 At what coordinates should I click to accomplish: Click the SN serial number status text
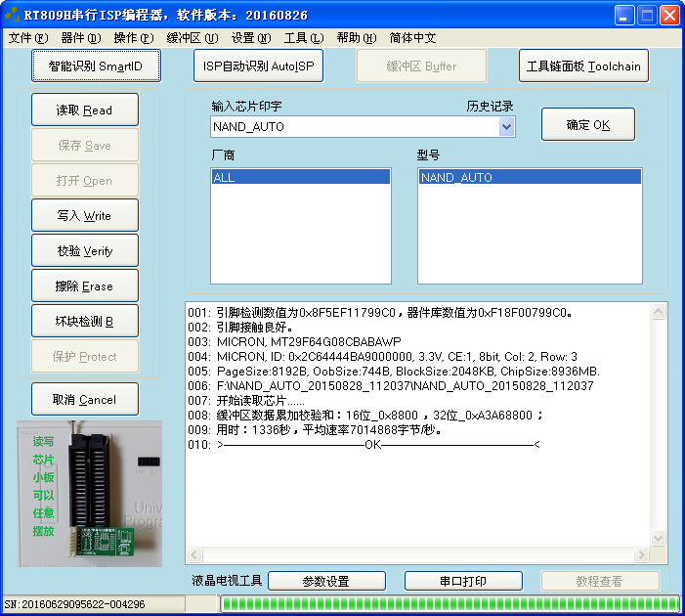point(74,604)
